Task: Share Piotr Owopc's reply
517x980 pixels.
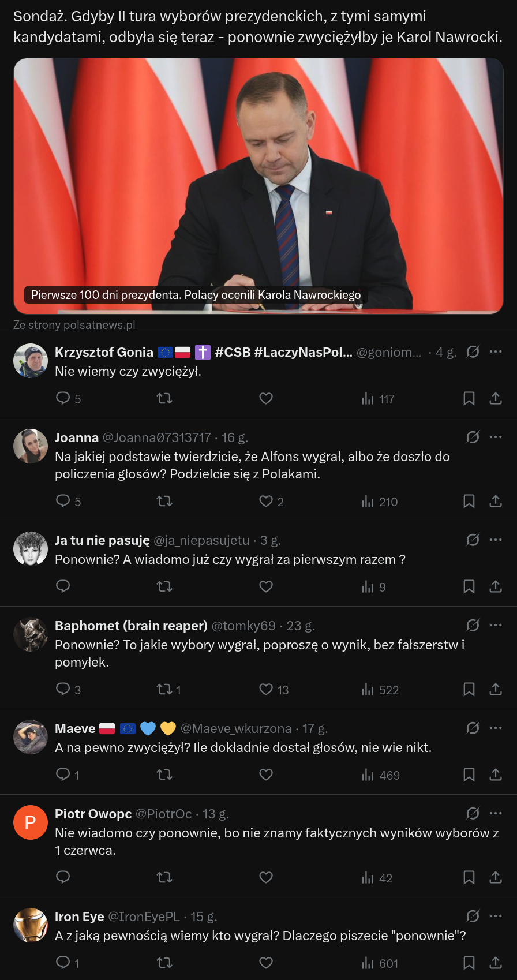Action: pyautogui.click(x=496, y=877)
